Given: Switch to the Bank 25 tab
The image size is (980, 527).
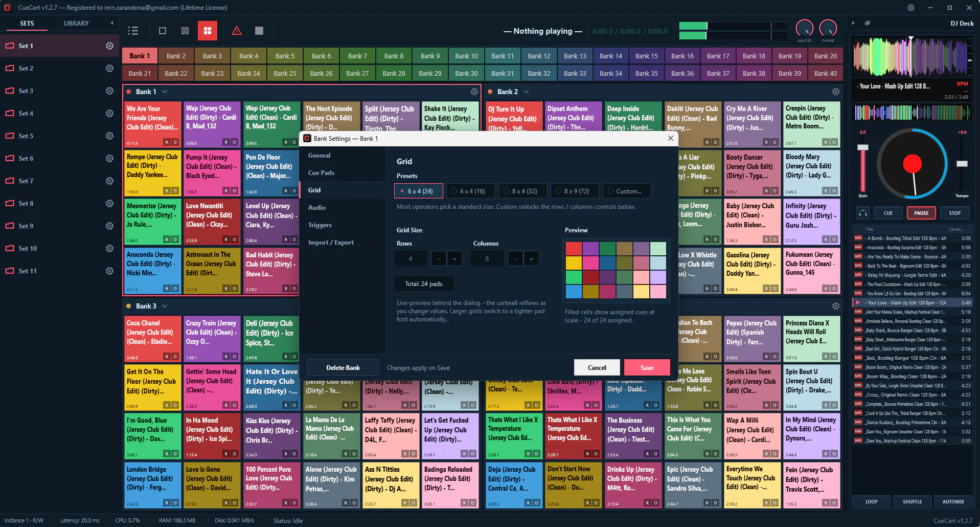Looking at the screenshot, I should 285,74.
